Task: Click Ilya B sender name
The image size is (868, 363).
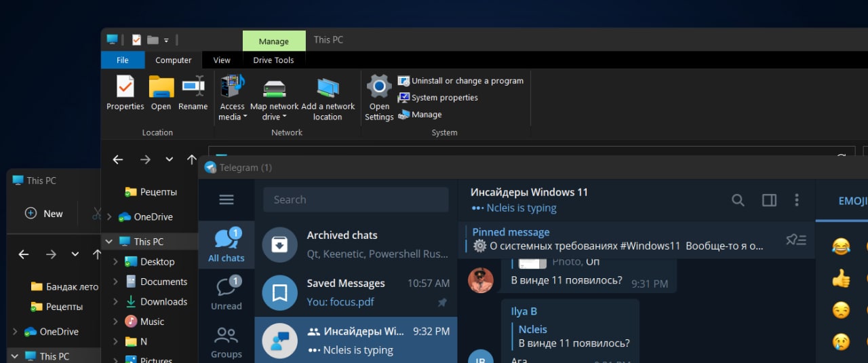Action: [524, 311]
